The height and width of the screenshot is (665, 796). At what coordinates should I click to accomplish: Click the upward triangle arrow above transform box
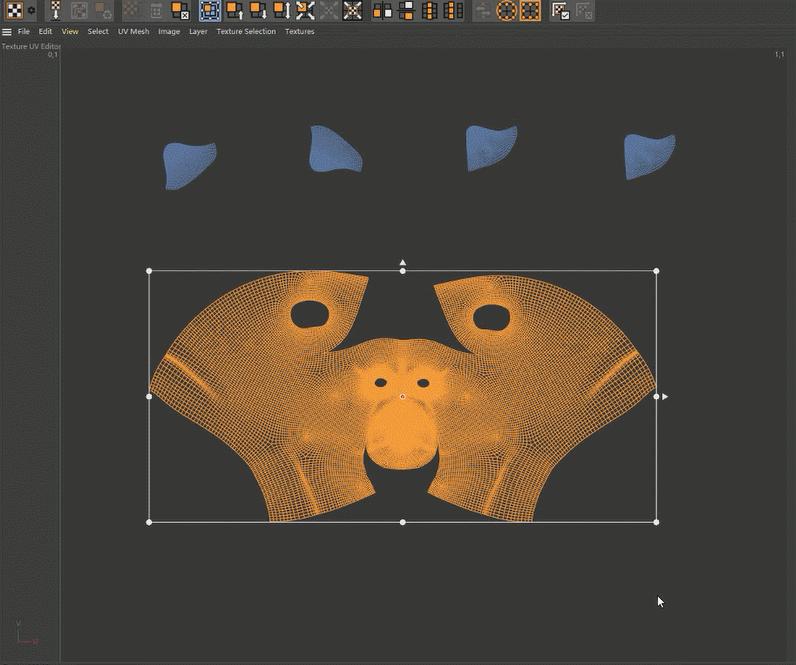403,262
